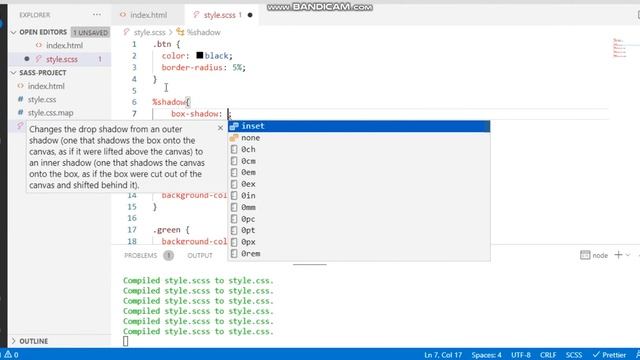Click the 1 UNSAVED badge
The image size is (640, 360).
pyautogui.click(x=90, y=32)
